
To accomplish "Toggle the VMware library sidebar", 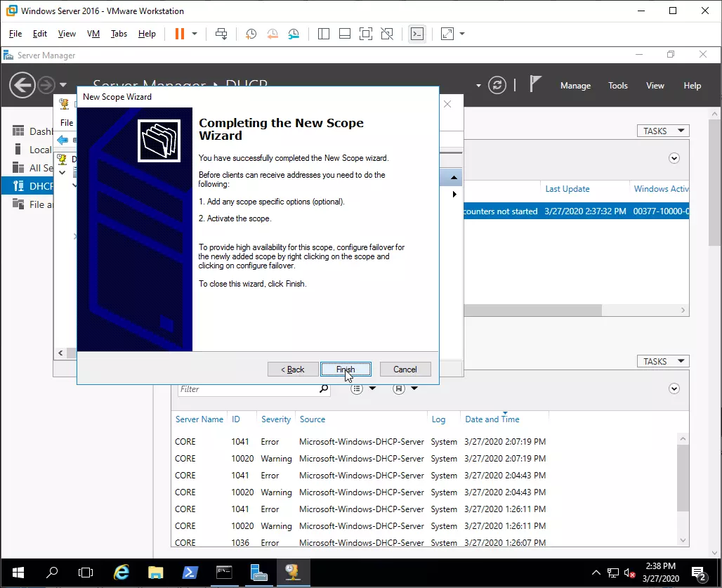I will (324, 34).
